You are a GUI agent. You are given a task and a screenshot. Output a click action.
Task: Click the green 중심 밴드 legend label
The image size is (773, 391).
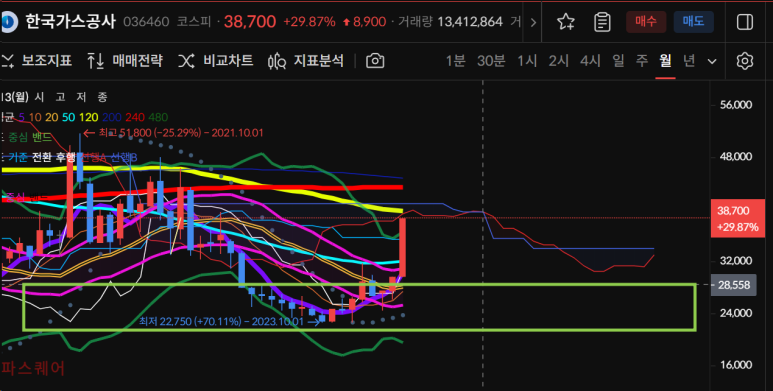tap(30, 138)
